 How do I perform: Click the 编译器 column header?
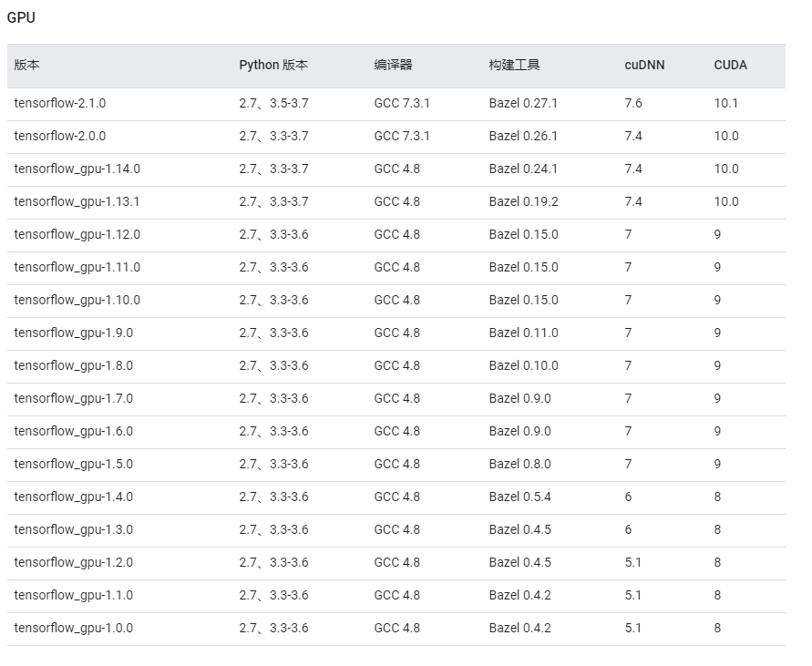(393, 65)
